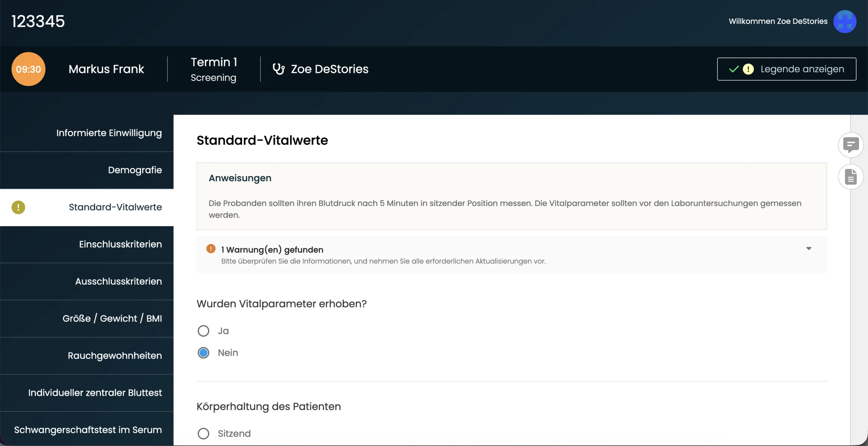Select the Nein radio option
868x446 pixels.
[x=203, y=353]
